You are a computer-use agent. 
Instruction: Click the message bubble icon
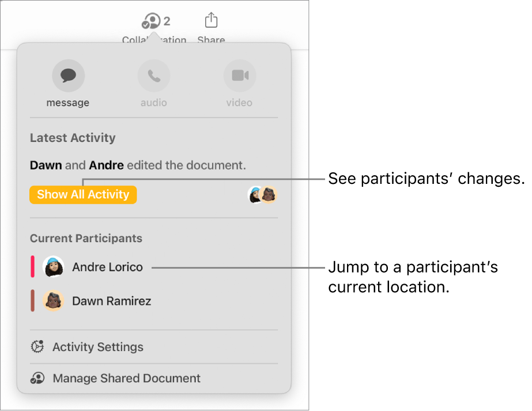[x=68, y=76]
